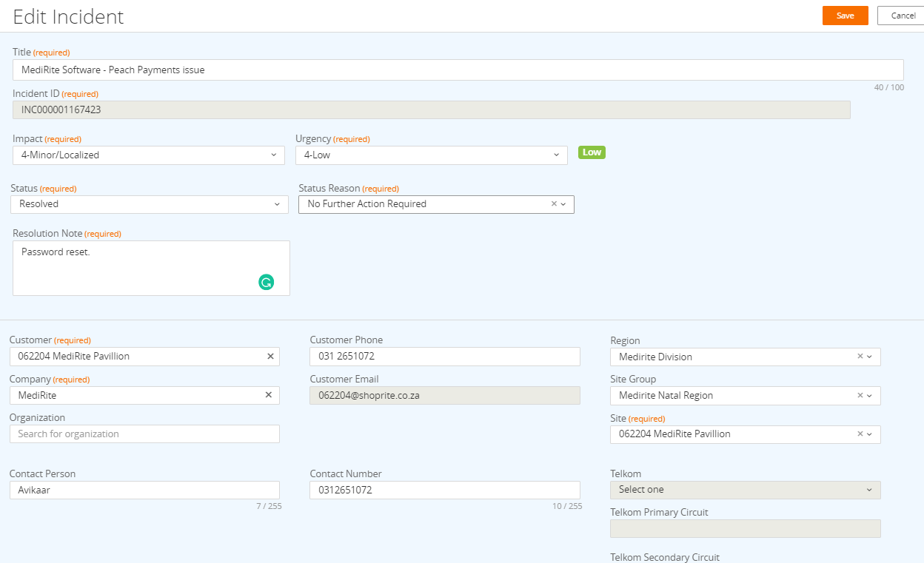Click the Site Group label
924x563 pixels.
(633, 379)
